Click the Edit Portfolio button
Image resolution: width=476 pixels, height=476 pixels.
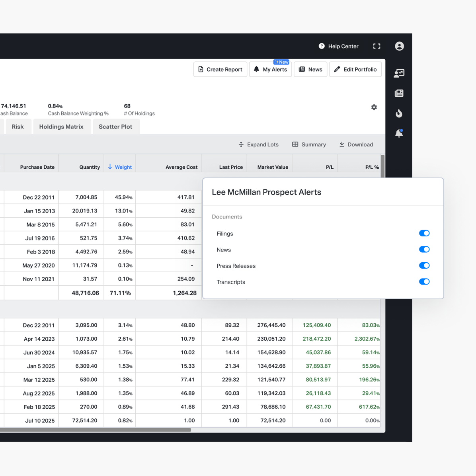[355, 69]
